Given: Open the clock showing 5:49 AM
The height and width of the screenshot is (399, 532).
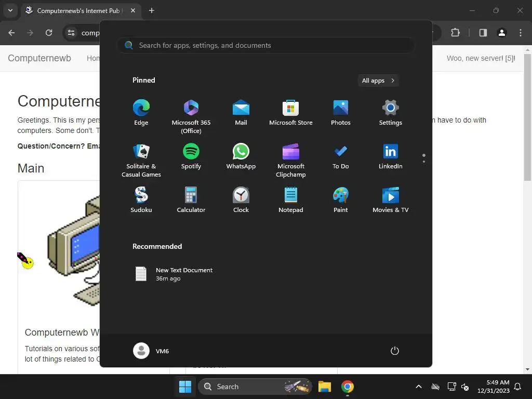Looking at the screenshot, I should (494, 387).
